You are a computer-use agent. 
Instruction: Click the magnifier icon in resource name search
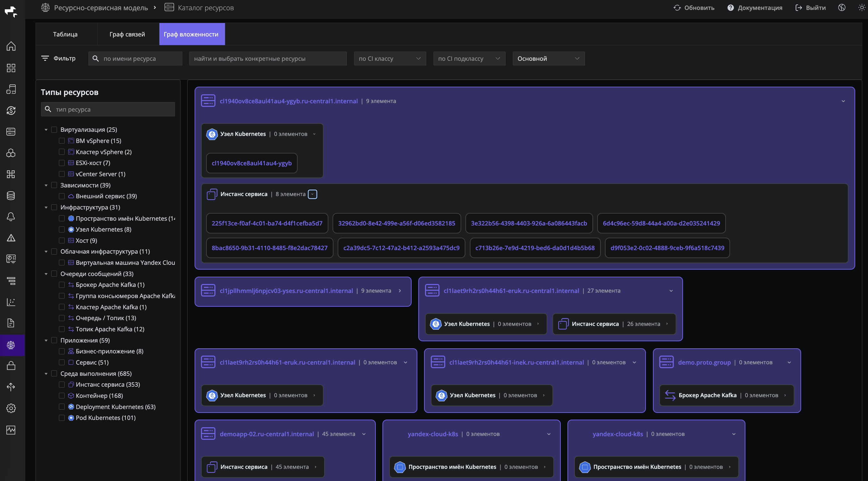pyautogui.click(x=96, y=59)
